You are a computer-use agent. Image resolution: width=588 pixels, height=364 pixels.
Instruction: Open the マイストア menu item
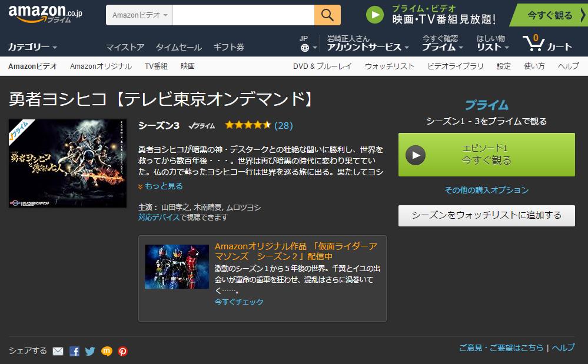pyautogui.click(x=125, y=47)
